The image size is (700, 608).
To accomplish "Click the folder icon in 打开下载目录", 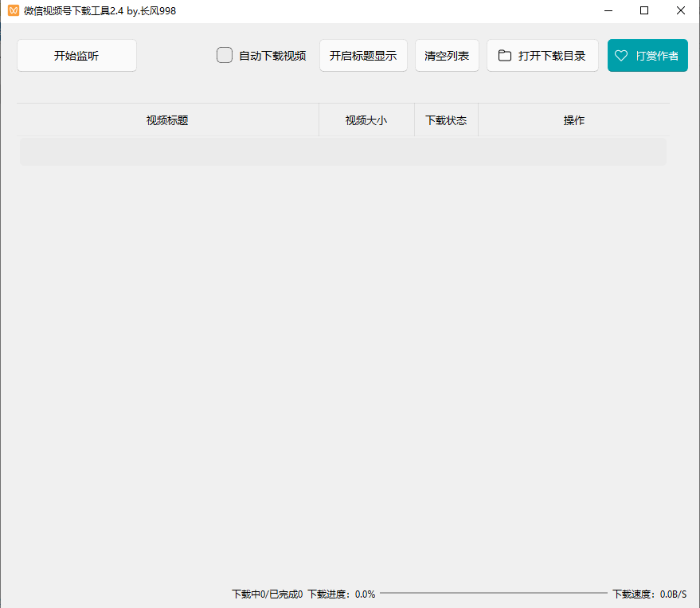I will [504, 56].
